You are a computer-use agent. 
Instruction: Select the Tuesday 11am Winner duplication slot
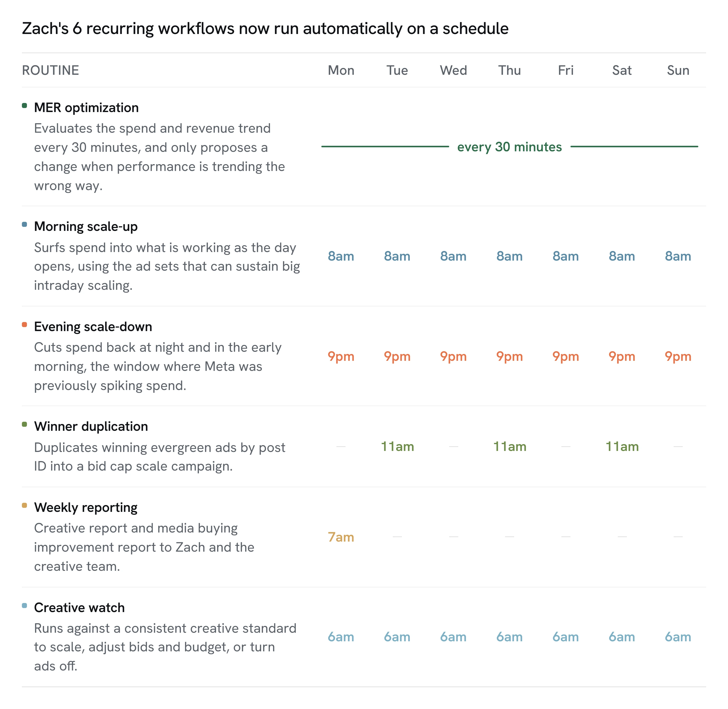397,446
